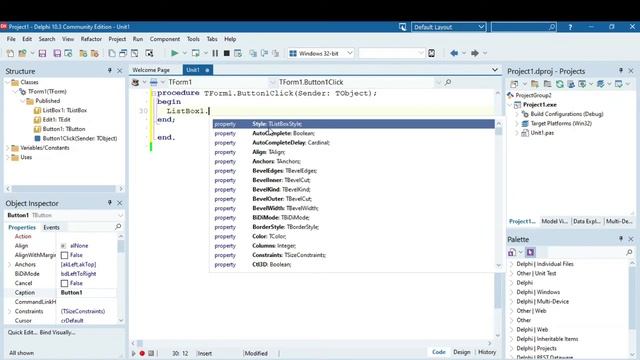Image resolution: width=640 pixels, height=360 pixels.
Task: Open the Button1 component selector dropdown
Action: point(120,215)
